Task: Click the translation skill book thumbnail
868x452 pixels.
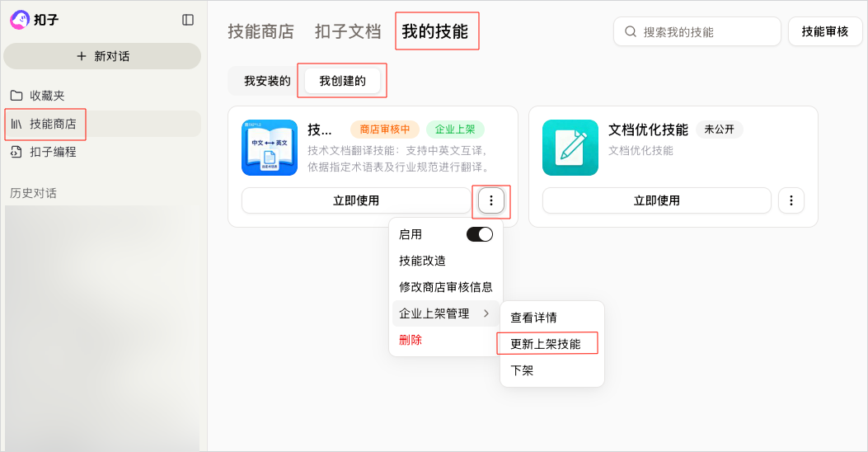Action: pos(270,148)
